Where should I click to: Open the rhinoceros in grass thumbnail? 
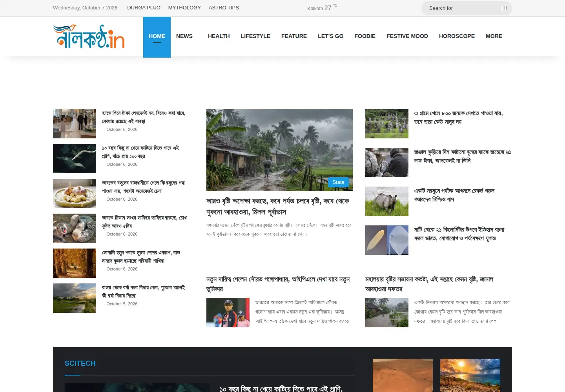pos(387,201)
